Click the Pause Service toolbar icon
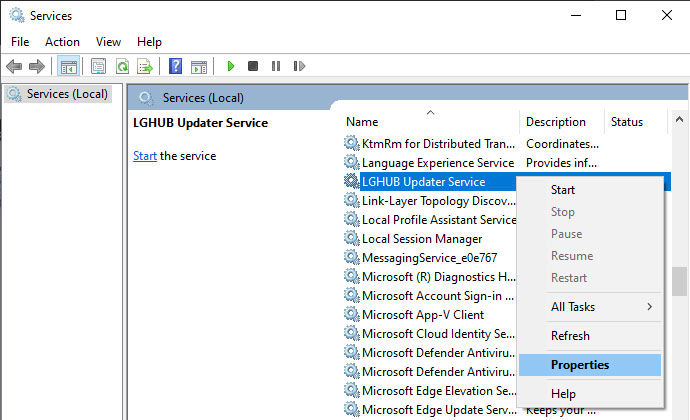Image resolution: width=690 pixels, height=420 pixels. tap(276, 66)
